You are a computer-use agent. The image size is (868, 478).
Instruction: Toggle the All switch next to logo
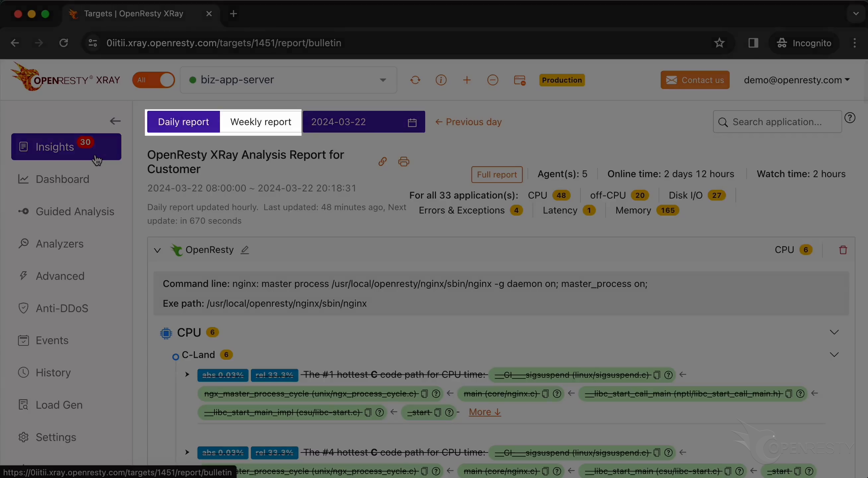pyautogui.click(x=154, y=80)
